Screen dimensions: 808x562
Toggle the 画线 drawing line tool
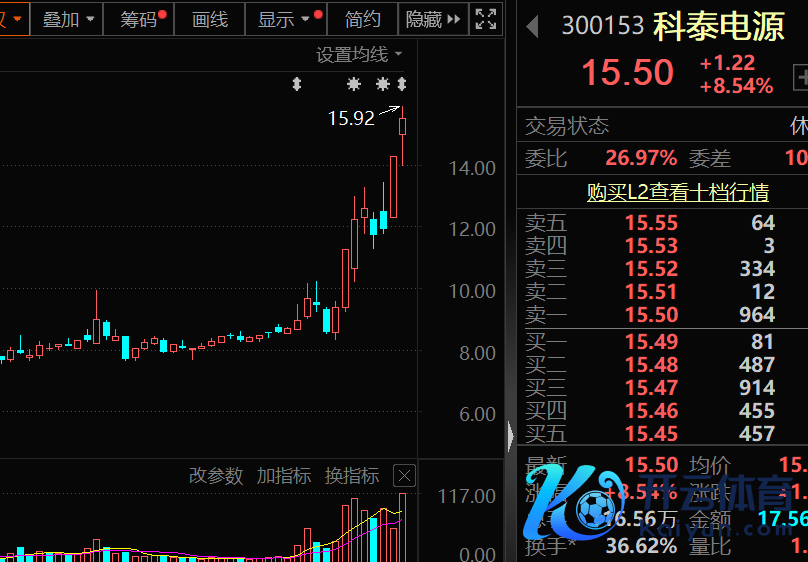pyautogui.click(x=210, y=19)
